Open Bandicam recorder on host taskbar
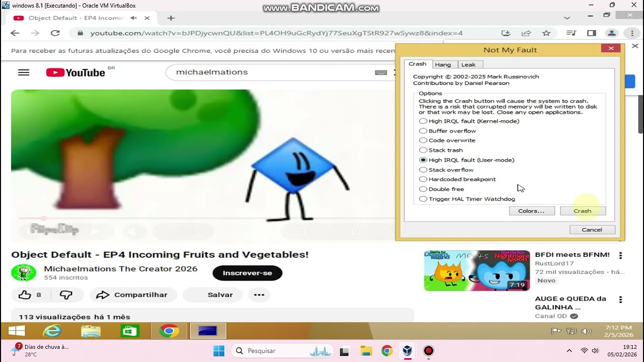 tap(428, 351)
